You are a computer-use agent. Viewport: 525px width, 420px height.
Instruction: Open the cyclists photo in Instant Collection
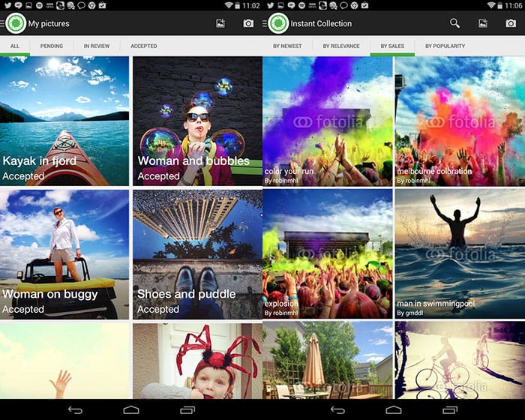[x=460, y=360]
